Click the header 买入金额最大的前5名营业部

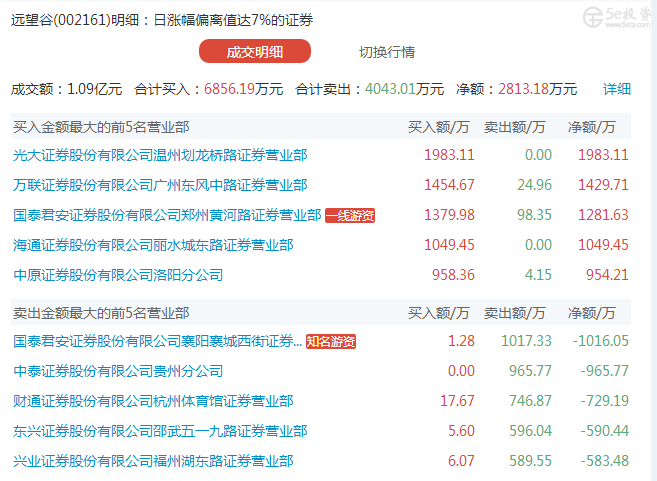pos(101,127)
